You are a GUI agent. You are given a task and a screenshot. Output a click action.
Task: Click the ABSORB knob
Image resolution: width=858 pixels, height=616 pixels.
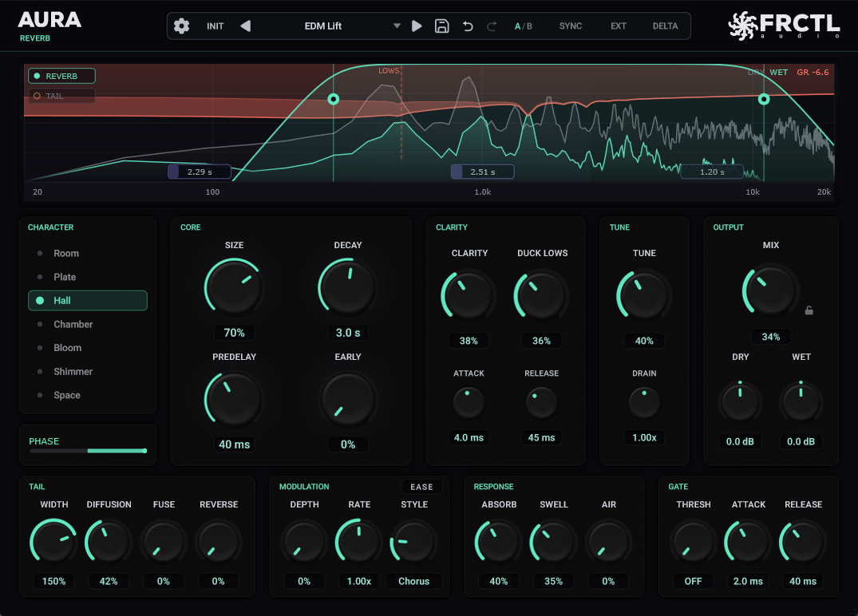499,542
